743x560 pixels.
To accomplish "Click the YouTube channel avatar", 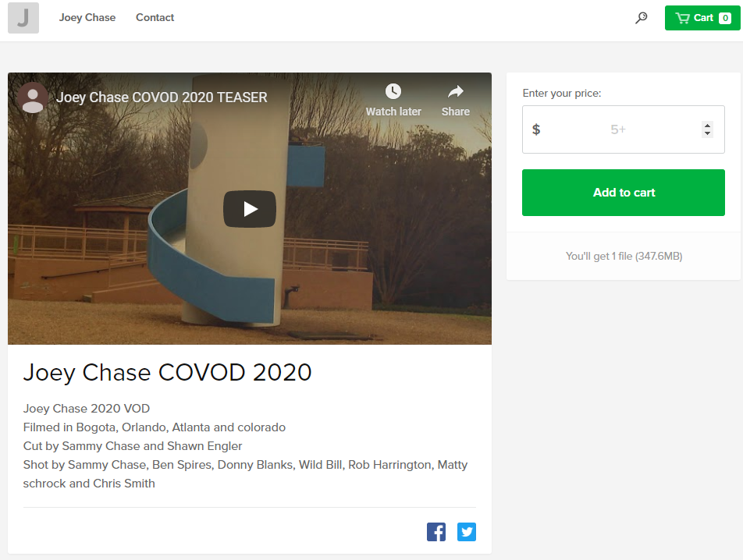I will pyautogui.click(x=33, y=97).
